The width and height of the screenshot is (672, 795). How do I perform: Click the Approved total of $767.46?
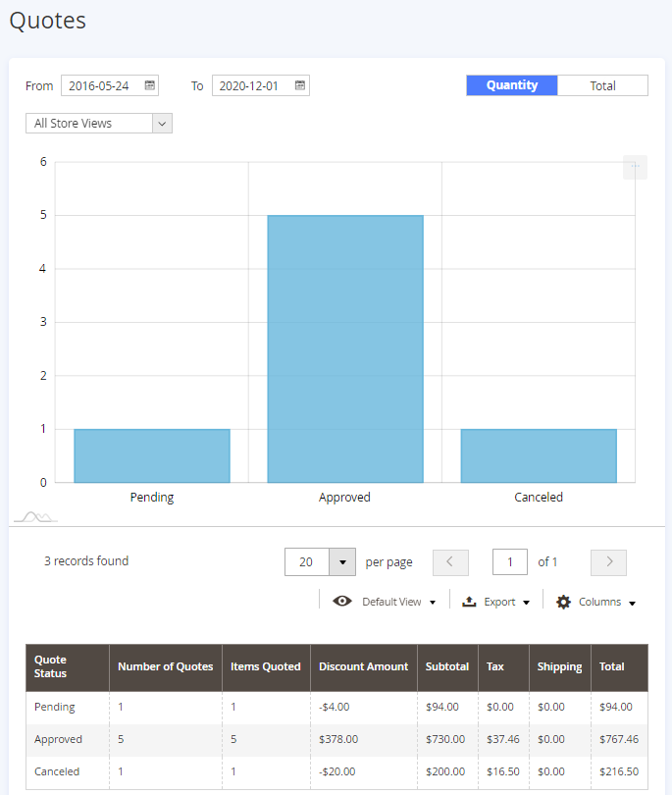pos(618,739)
